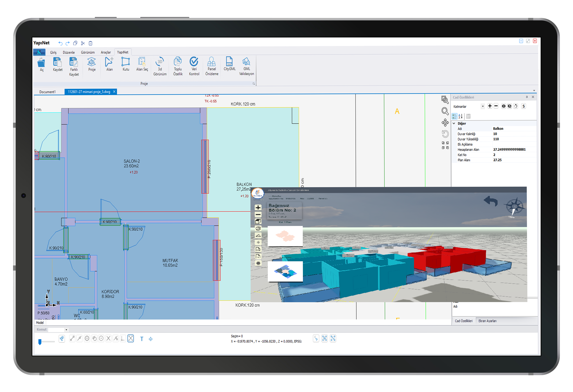This screenshot has width=573, height=392.
Task: Switch to the Ekran Ayarları tab
Action: tap(487, 321)
